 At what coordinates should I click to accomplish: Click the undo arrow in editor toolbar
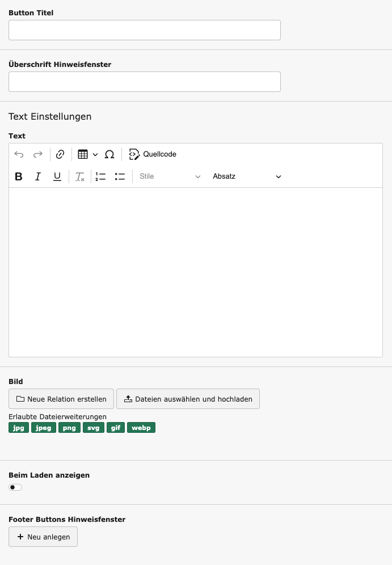pyautogui.click(x=19, y=154)
